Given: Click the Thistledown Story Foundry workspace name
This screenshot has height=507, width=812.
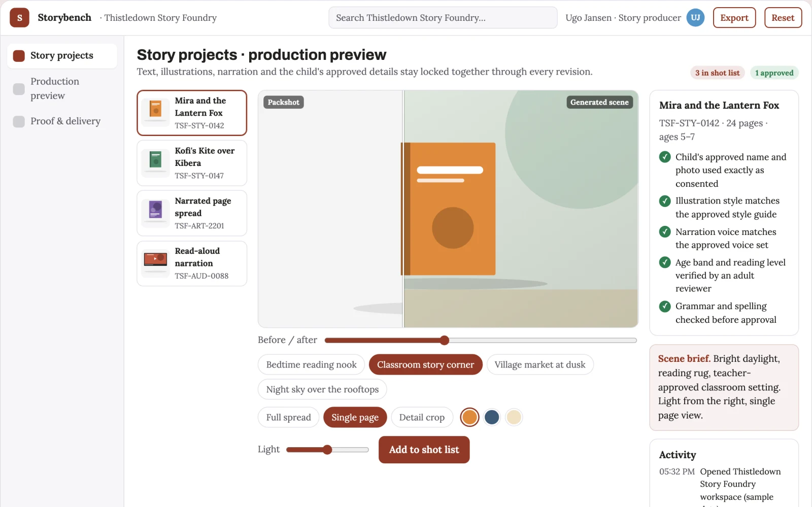Looking at the screenshot, I should (160, 18).
